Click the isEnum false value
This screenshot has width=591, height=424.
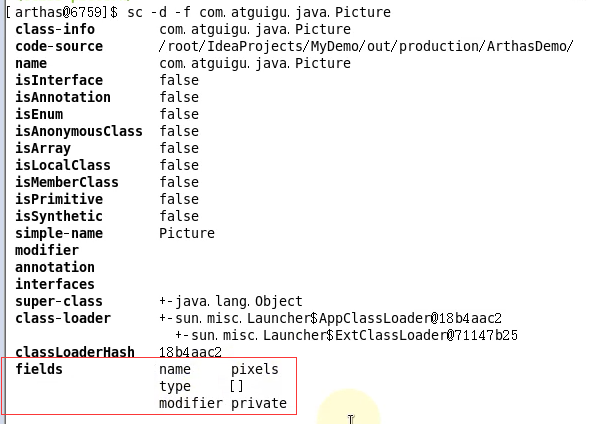point(179,114)
